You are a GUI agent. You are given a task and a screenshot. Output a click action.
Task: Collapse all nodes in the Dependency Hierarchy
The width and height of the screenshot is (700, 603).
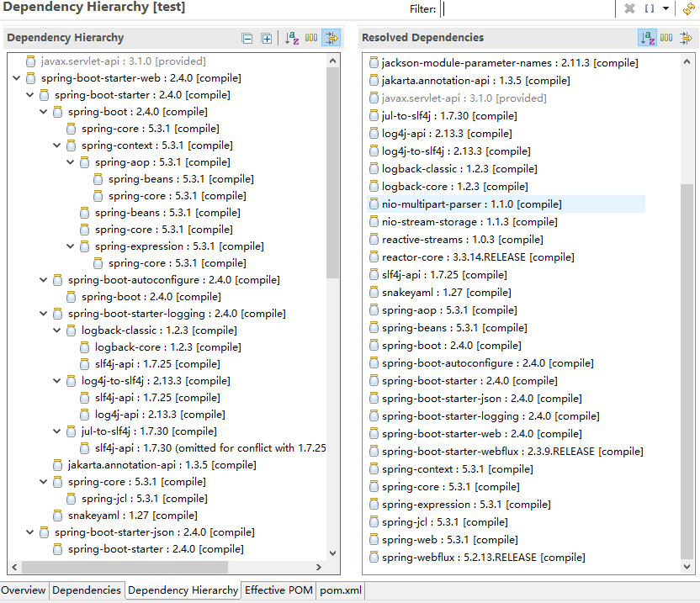[x=247, y=38]
